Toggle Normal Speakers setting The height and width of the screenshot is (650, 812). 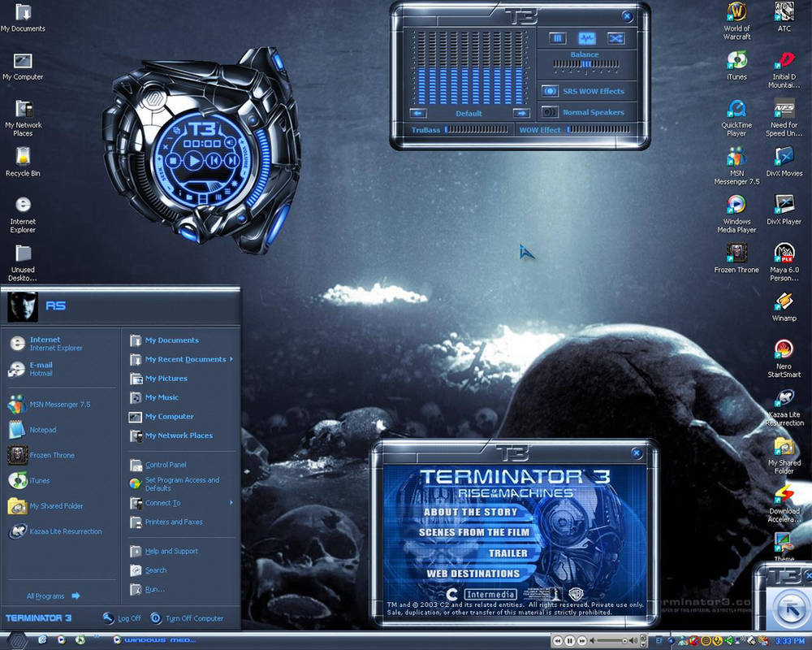(550, 112)
